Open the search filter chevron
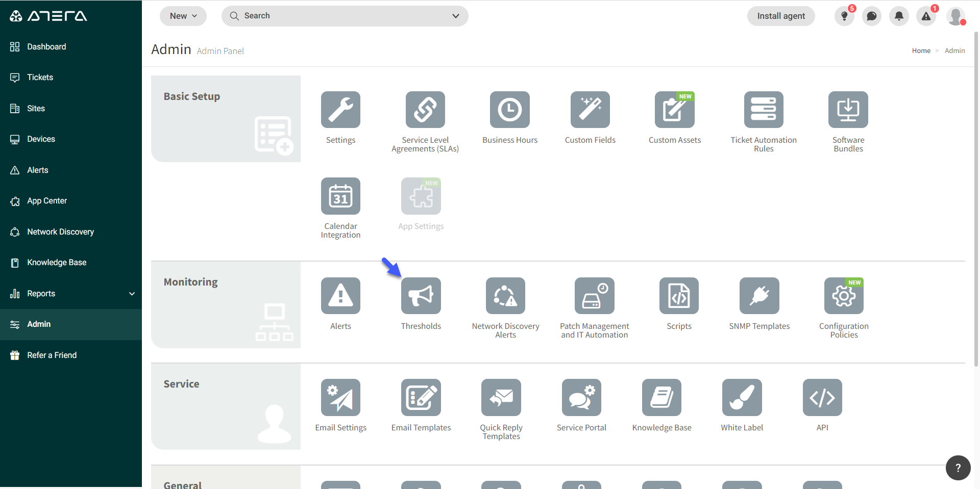Viewport: 980px width, 489px height. [455, 16]
